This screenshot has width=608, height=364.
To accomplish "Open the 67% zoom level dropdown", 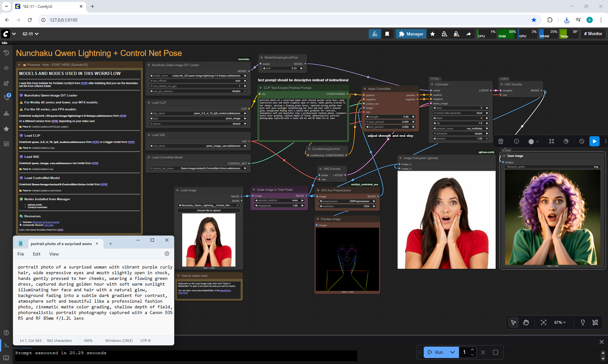I will point(560,322).
